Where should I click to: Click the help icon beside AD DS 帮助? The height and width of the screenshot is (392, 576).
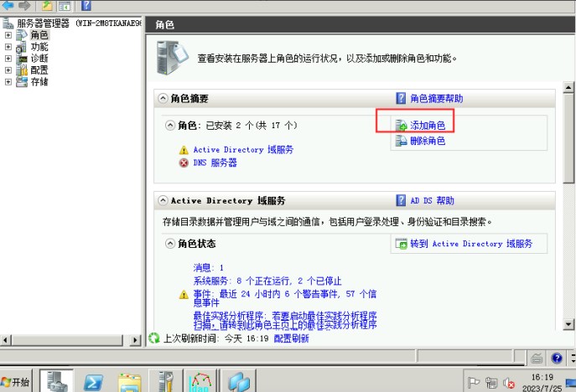pos(401,200)
